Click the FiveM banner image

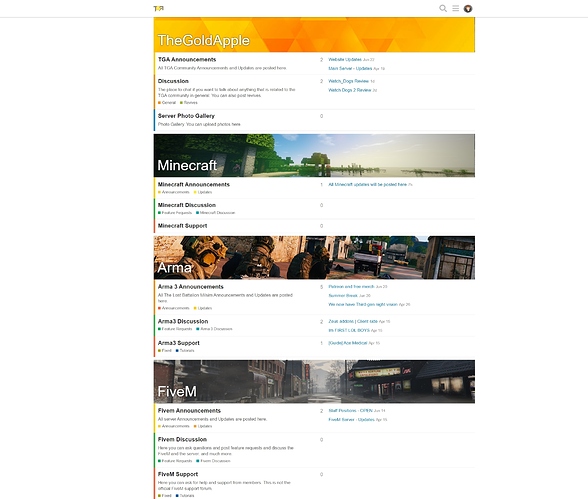pos(314,382)
